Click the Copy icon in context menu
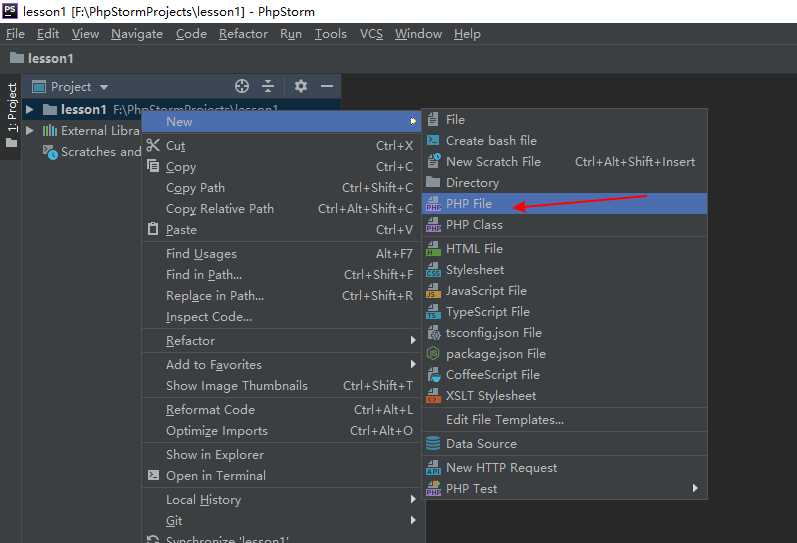This screenshot has height=543, width=797. pos(153,166)
